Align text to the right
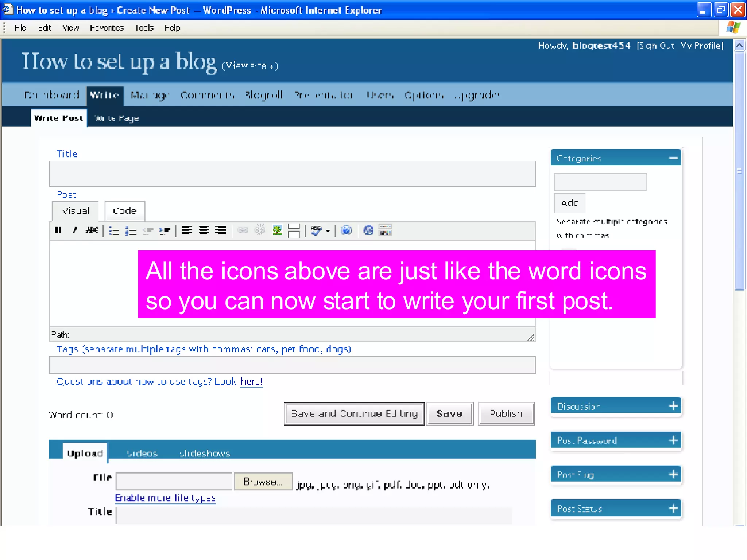The height and width of the screenshot is (560, 747). [221, 230]
